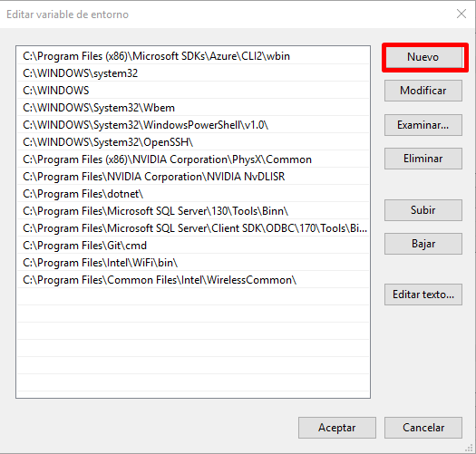Open the Examinar... folder browser
This screenshot has width=476, height=454.
coord(423,125)
